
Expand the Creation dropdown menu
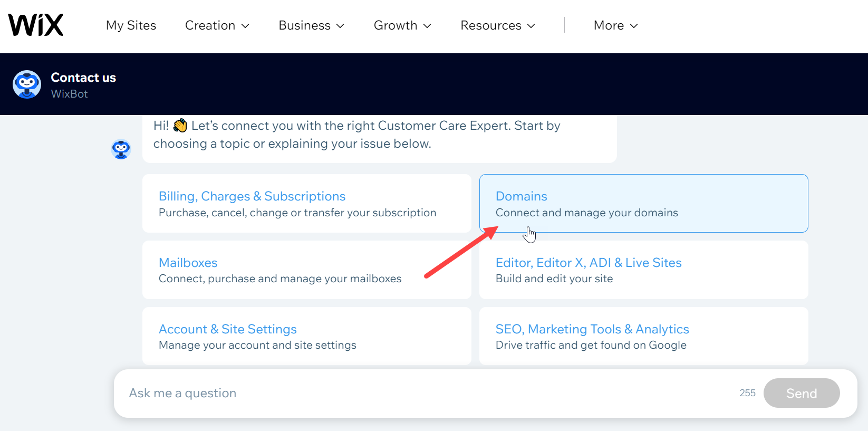(x=217, y=25)
